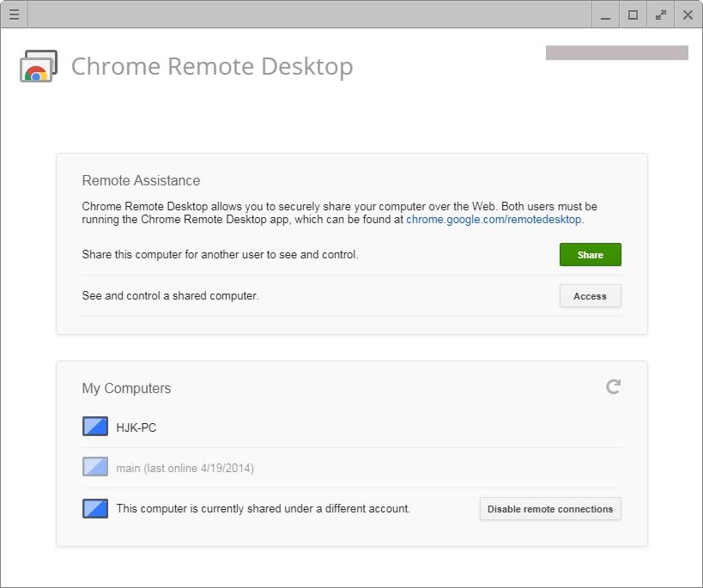Screen dimensions: 703x588
Task: Open the hamburger menu in title bar
Action: click(15, 15)
